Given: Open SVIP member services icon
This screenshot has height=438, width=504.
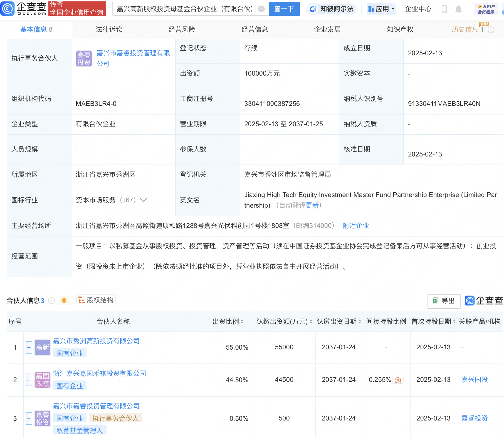Looking at the screenshot, I should [x=486, y=9].
